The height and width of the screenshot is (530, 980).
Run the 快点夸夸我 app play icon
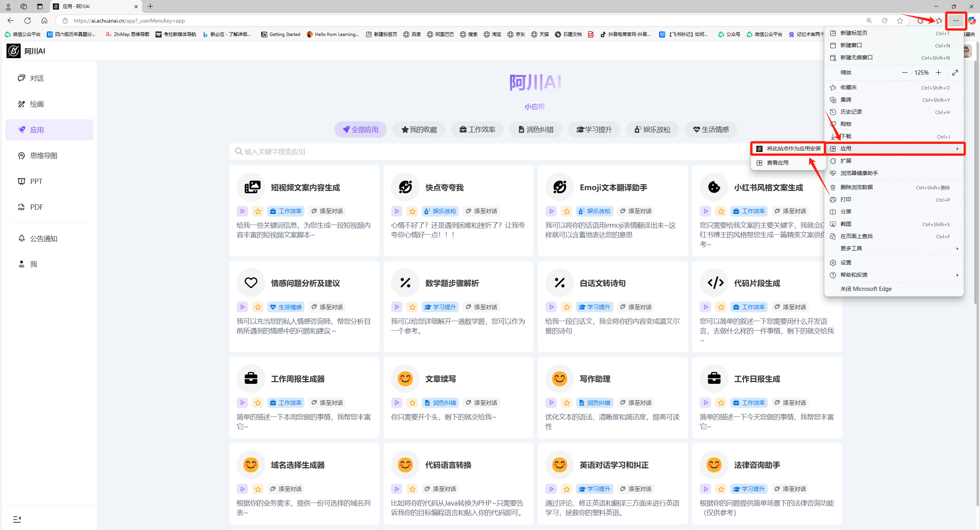click(x=397, y=211)
